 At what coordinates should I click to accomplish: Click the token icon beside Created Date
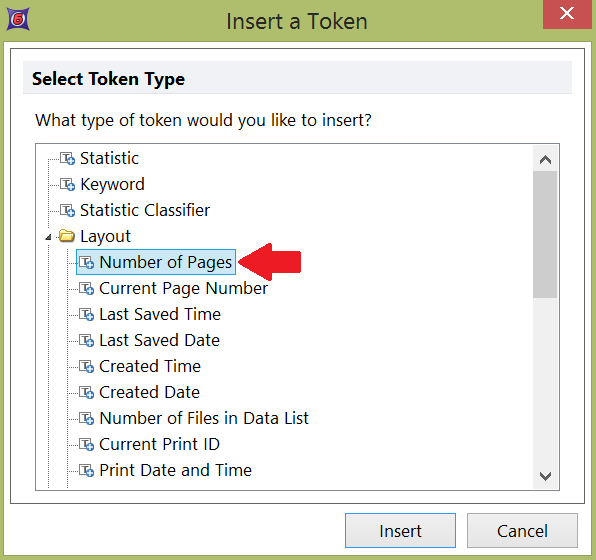tap(86, 392)
